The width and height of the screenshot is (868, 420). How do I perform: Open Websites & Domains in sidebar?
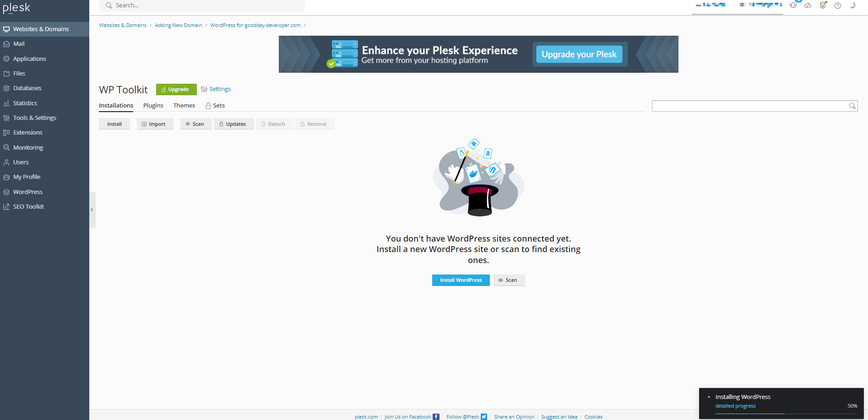point(44,29)
